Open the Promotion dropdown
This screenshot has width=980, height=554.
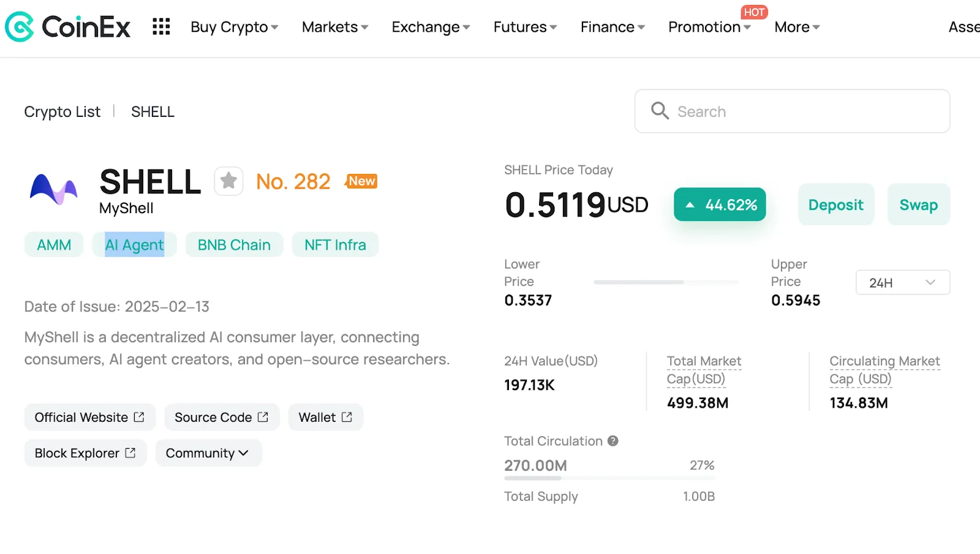pyautogui.click(x=709, y=27)
